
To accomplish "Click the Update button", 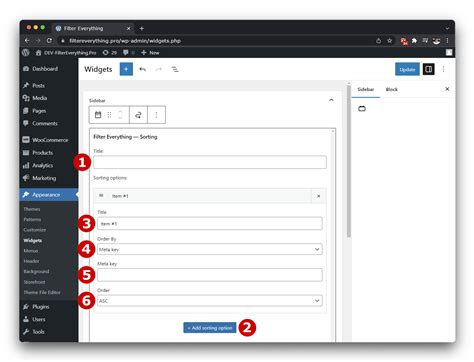I will 407,69.
